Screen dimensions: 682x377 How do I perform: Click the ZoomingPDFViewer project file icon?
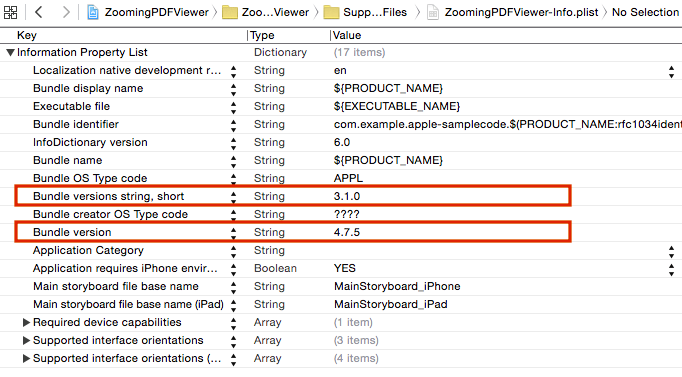93,12
